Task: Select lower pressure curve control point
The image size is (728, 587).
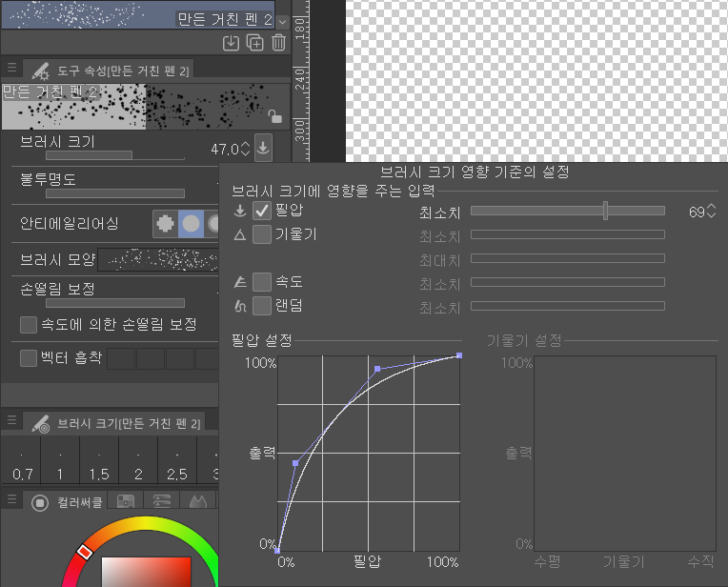Action: tap(295, 463)
